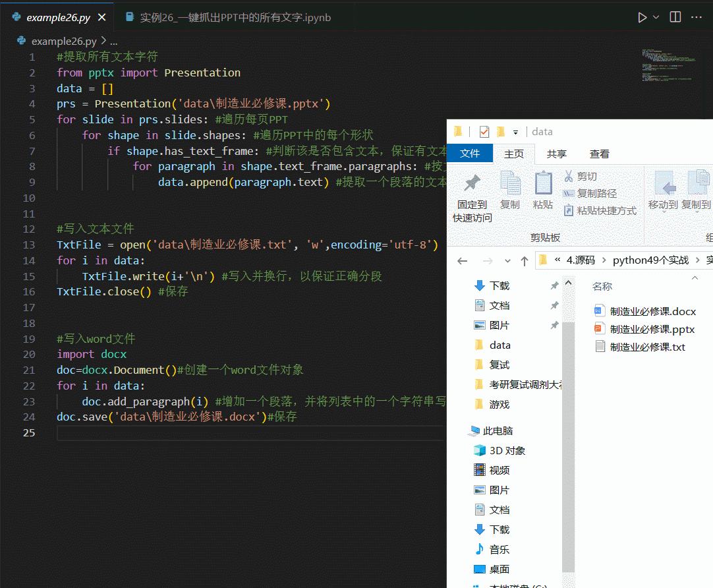Switch to the example26.py editor tab
This screenshot has width=713, height=588.
click(58, 17)
